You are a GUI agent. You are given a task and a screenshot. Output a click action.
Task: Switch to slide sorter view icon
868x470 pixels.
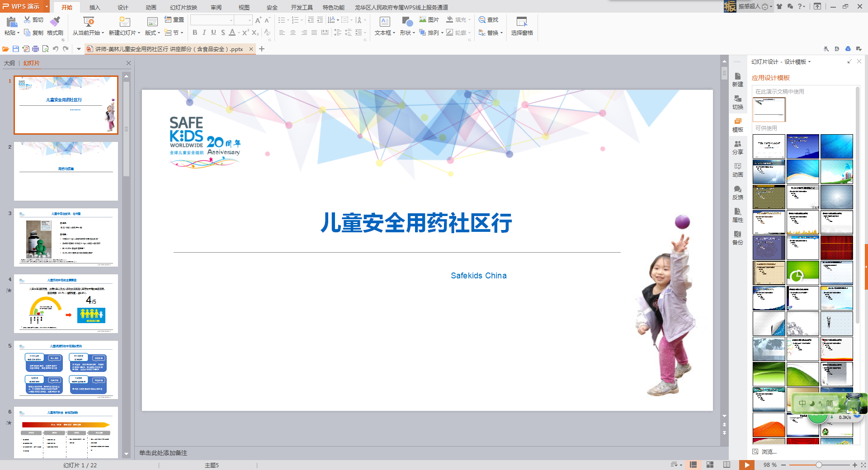pos(710,465)
